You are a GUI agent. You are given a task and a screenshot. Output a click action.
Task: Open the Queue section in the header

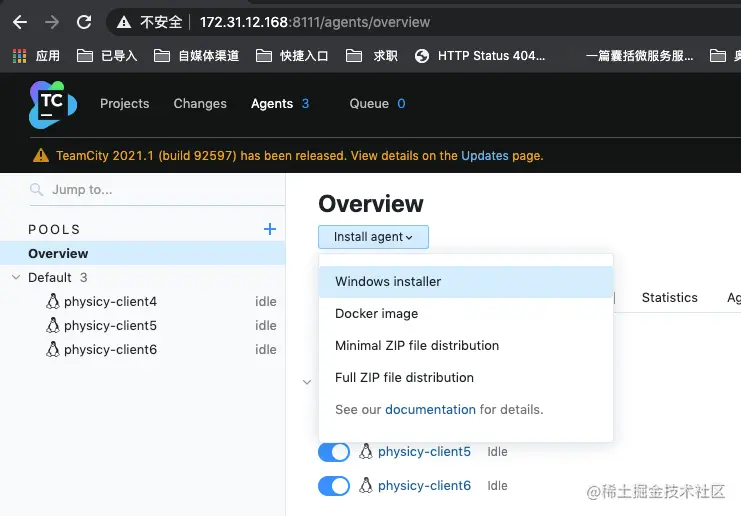(x=377, y=103)
